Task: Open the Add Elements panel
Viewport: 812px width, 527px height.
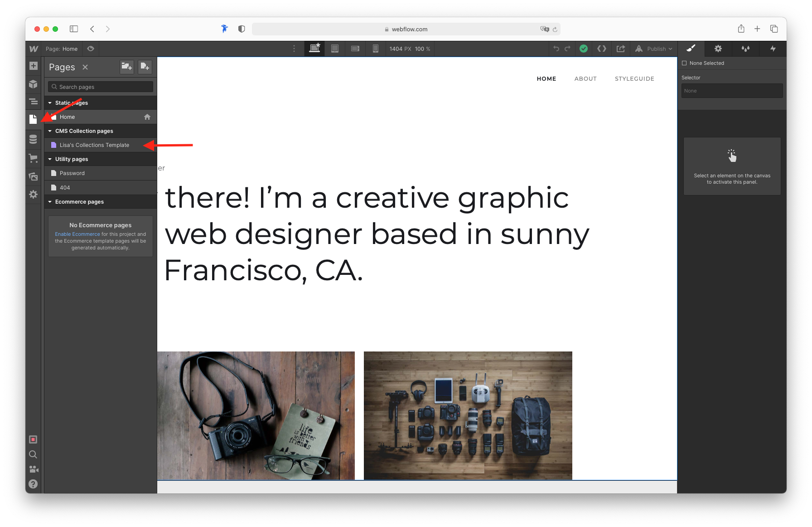Action: point(33,66)
